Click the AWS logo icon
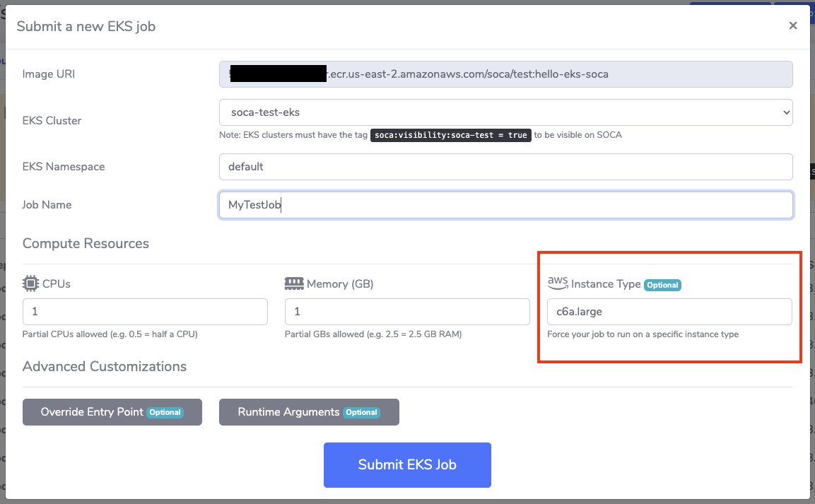The image size is (815, 504). [558, 283]
